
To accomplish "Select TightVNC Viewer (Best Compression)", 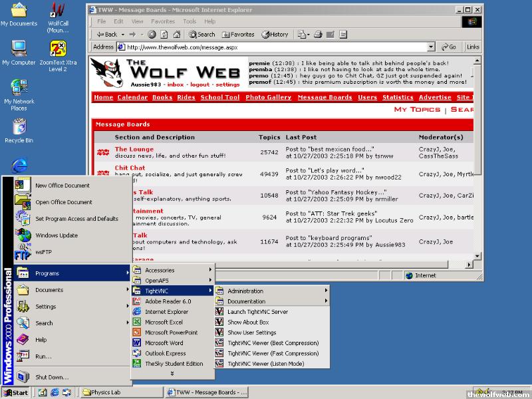I will [x=273, y=343].
